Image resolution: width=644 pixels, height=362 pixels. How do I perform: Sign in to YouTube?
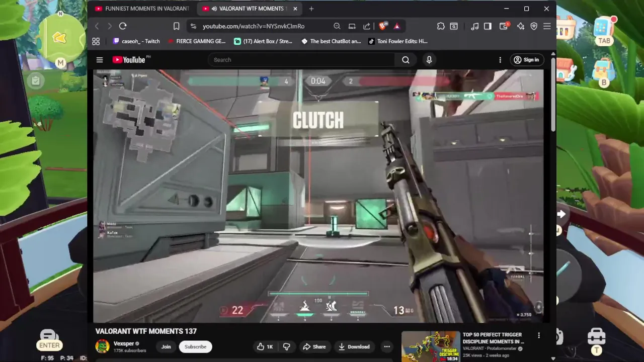coord(526,60)
